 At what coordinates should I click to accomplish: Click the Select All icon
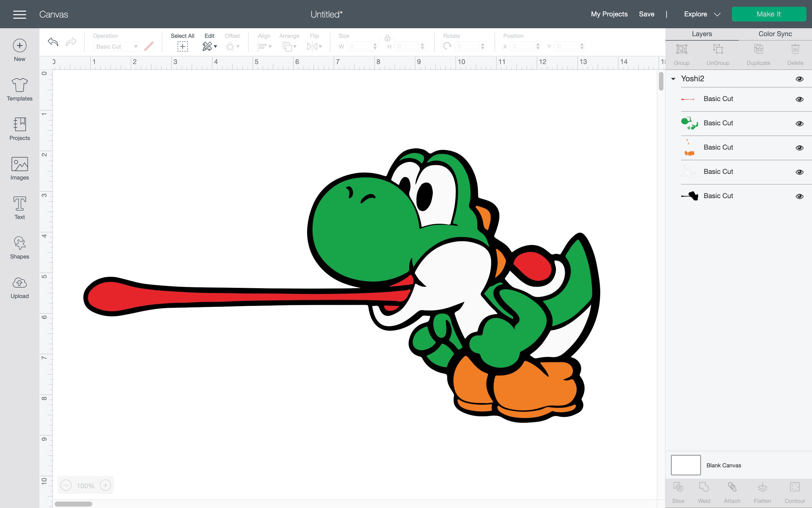coord(182,46)
